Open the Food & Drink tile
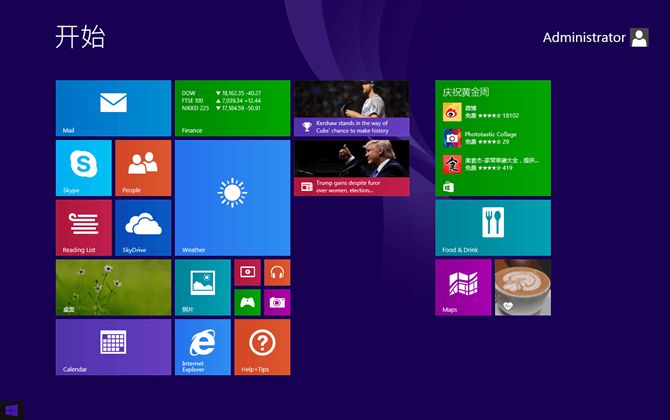Viewport: 670px width, 420px height. click(492, 227)
